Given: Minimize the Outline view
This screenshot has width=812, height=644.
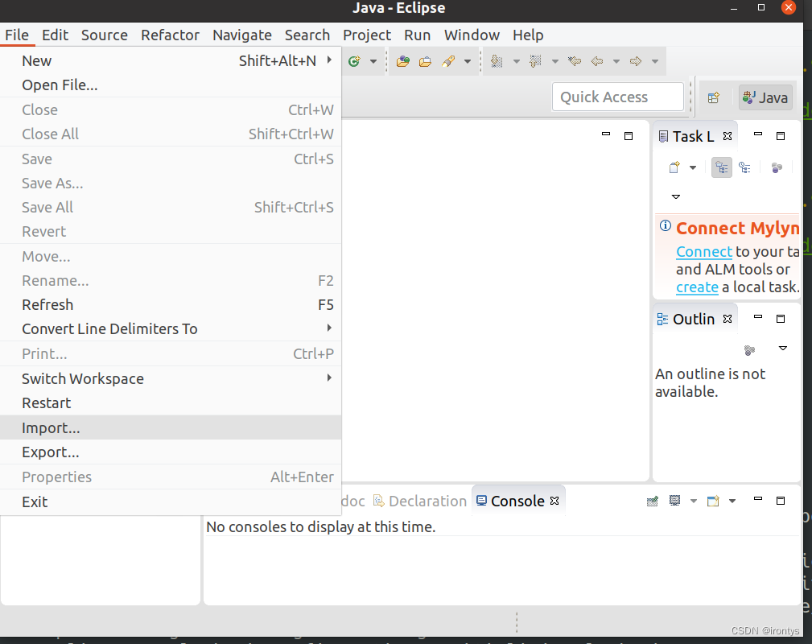Looking at the screenshot, I should point(758,316).
